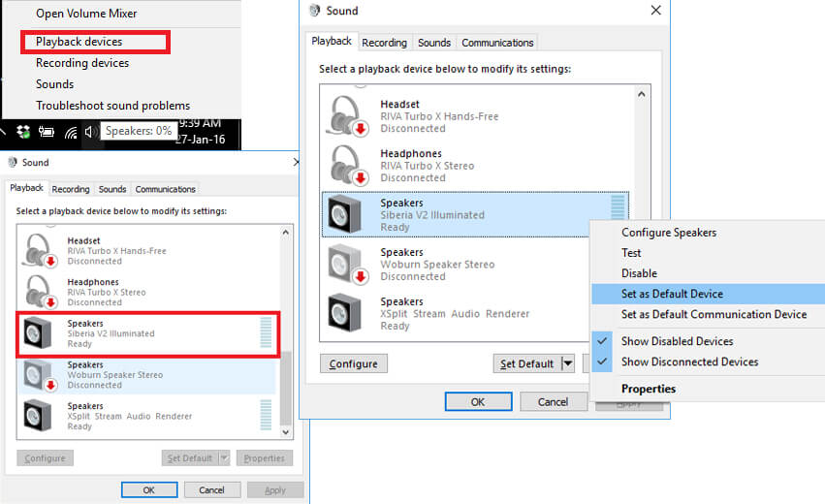The height and width of the screenshot is (504, 825).
Task: Toggle Show Disconnected Devices checkmark
Action: tap(604, 362)
